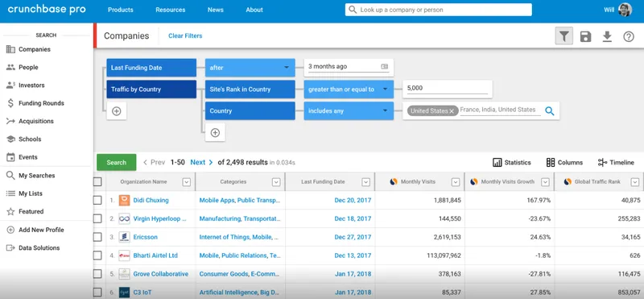Image resolution: width=644 pixels, height=299 pixels.
Task: Click the user profile avatar
Action: click(x=625, y=10)
